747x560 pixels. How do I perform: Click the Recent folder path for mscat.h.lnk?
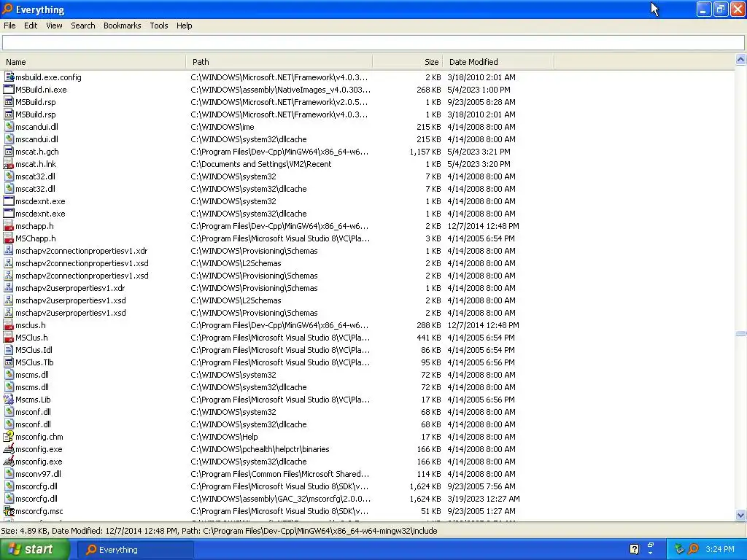pos(261,164)
